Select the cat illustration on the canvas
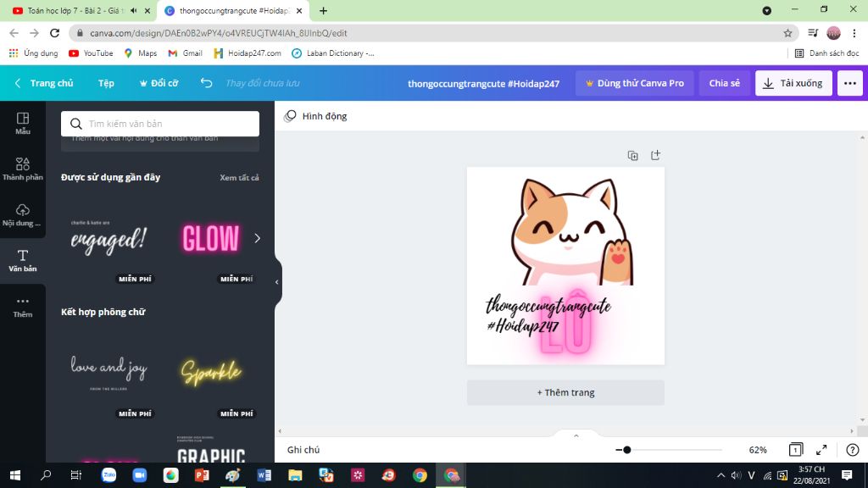Screen dimensions: 868x488 coord(572,231)
